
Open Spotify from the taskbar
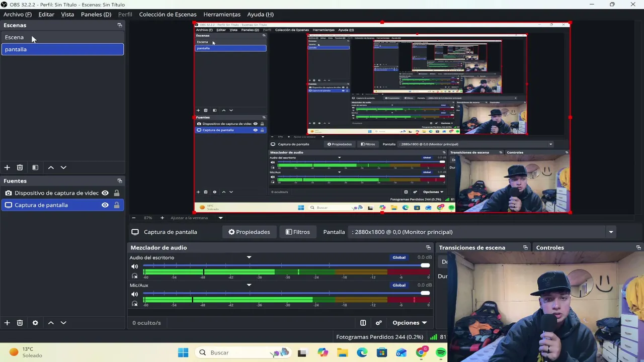point(441,352)
